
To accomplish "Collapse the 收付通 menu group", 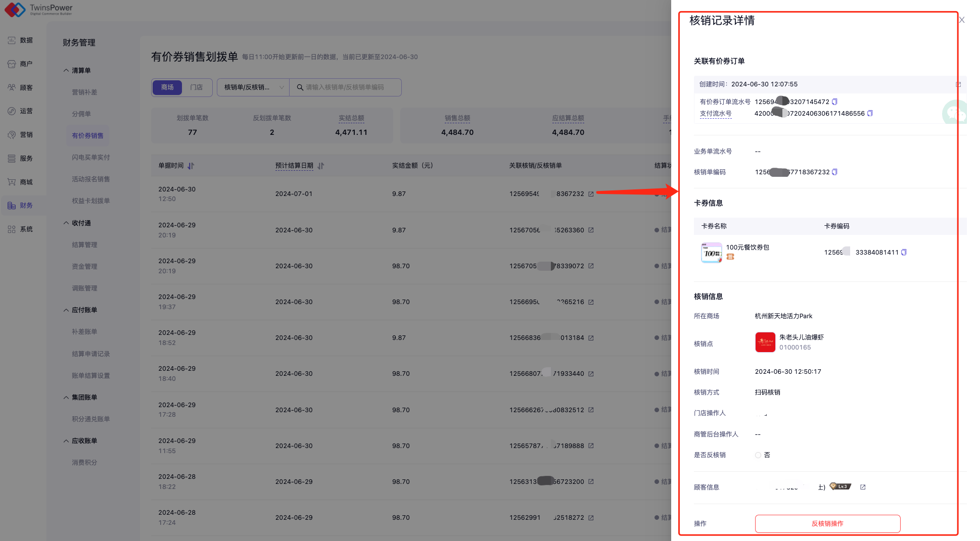I will (66, 223).
